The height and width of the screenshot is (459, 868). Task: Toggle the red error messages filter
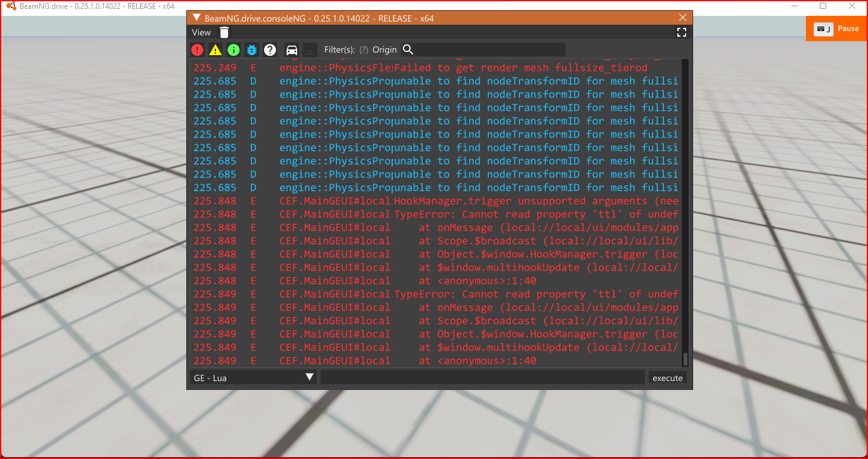(197, 49)
